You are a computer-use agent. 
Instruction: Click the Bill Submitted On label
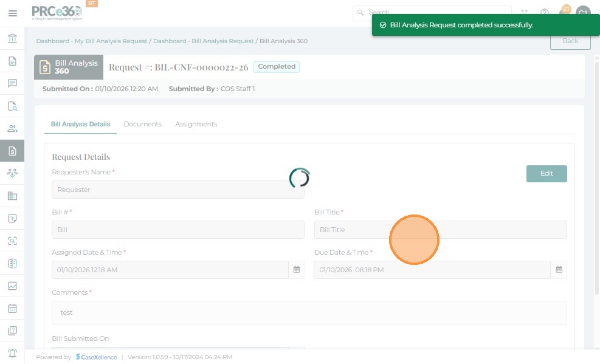pyautogui.click(x=80, y=338)
